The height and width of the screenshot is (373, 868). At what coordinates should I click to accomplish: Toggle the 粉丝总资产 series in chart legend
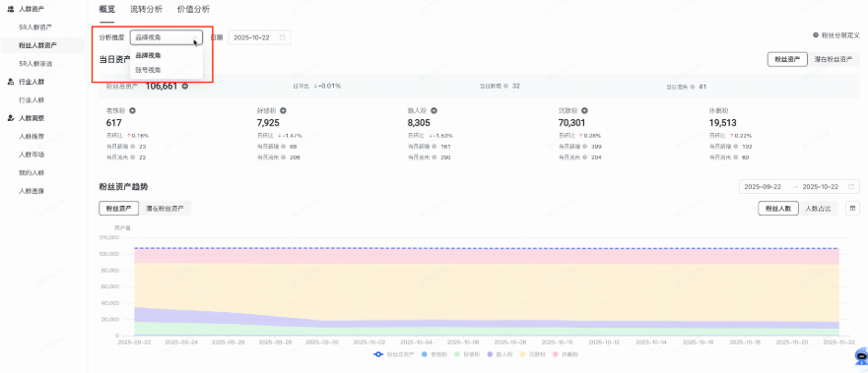click(x=394, y=353)
